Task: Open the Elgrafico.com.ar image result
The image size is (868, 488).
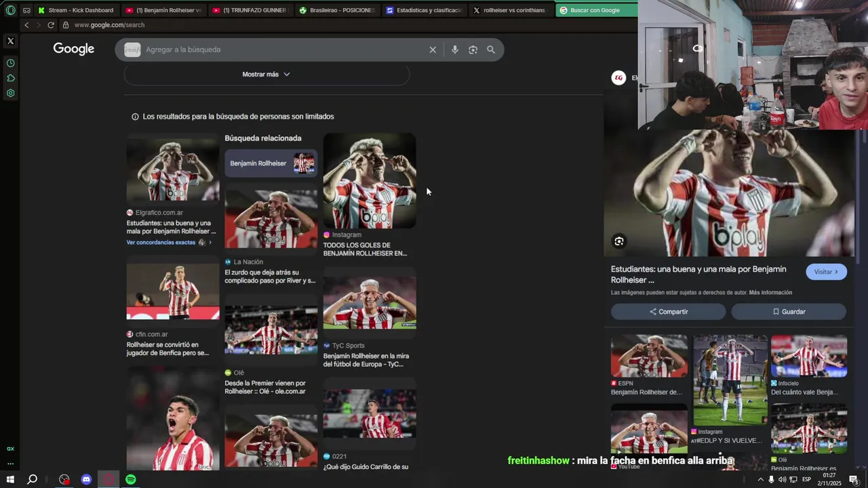Action: click(x=173, y=169)
